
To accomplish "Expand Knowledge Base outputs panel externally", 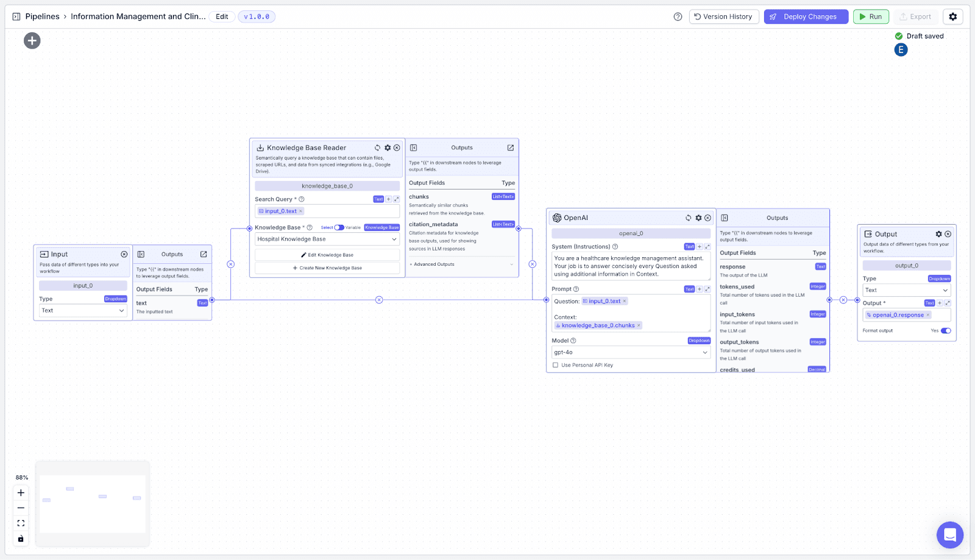I will click(511, 147).
